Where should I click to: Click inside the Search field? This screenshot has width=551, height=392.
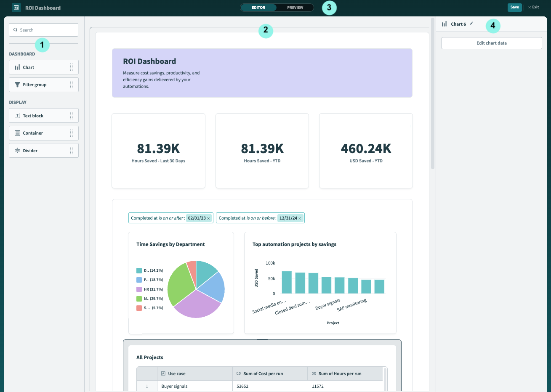pos(43,29)
